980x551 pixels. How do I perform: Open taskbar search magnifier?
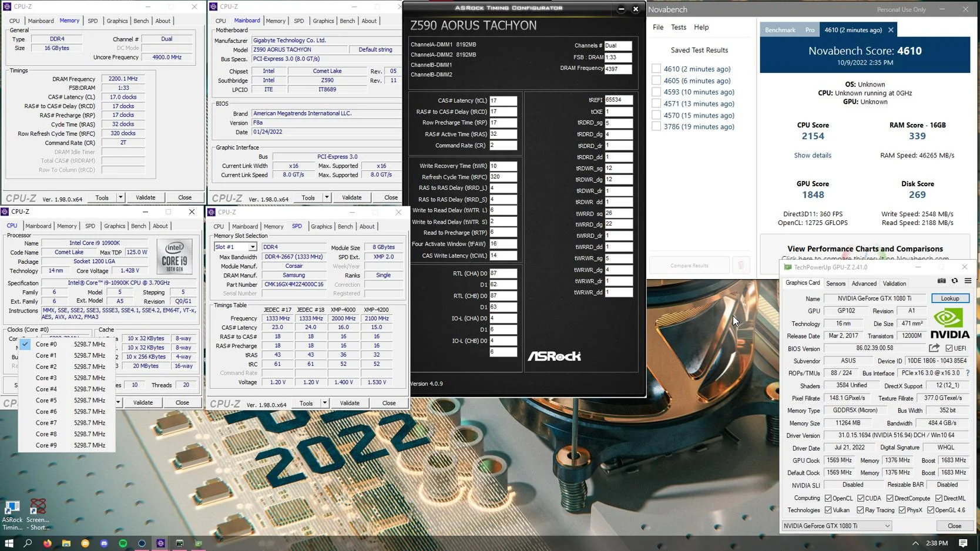28,543
